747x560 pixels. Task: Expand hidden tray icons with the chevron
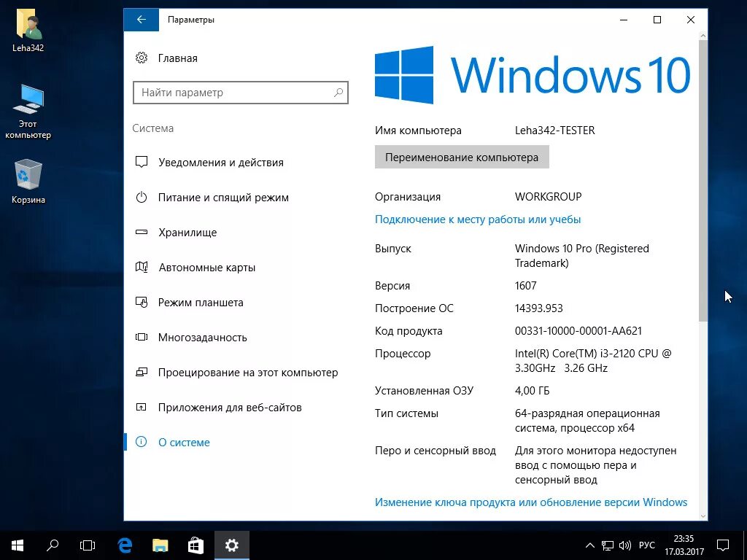tap(589, 545)
